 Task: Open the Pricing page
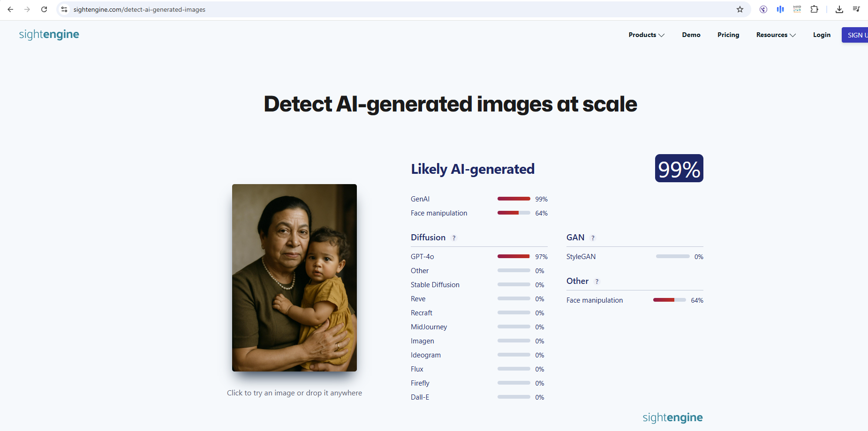(x=728, y=35)
